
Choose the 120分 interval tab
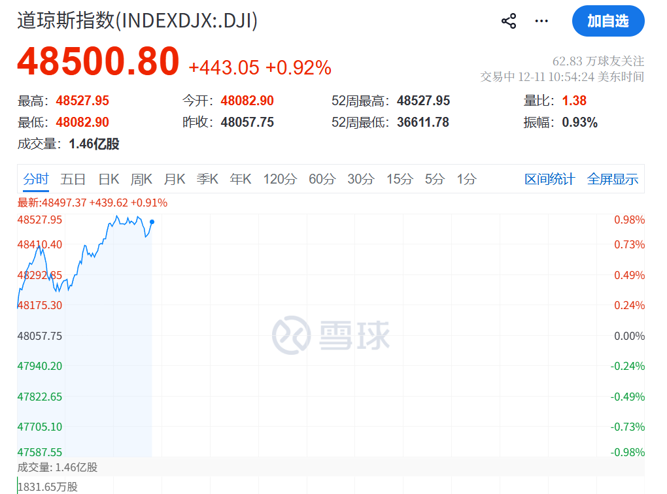click(x=280, y=179)
